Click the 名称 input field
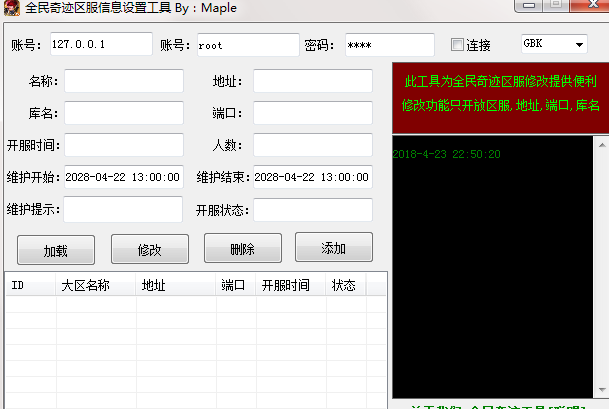The width and height of the screenshot is (609, 409). 124,81
